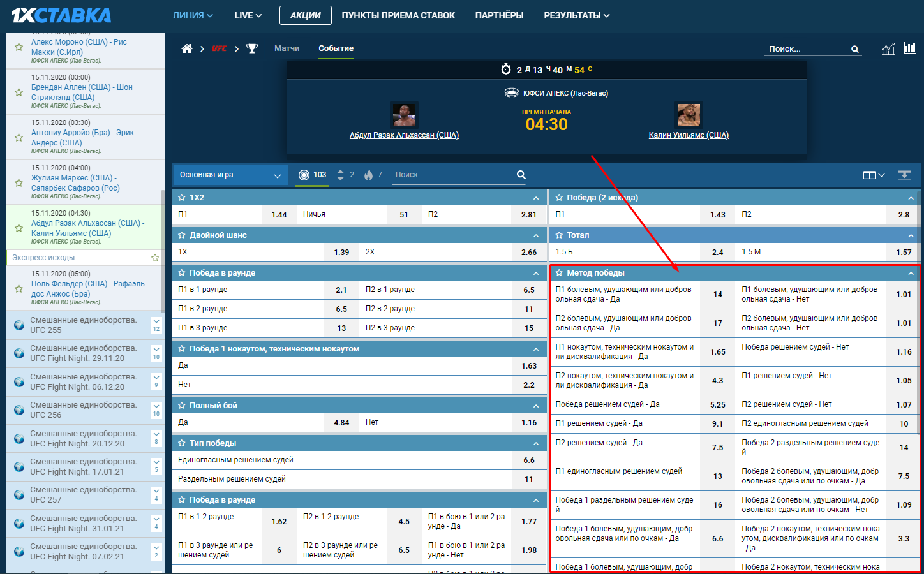The height and width of the screenshot is (574, 924).
Task: Toggle favorite star for Двойной шанс market
Action: (182, 235)
